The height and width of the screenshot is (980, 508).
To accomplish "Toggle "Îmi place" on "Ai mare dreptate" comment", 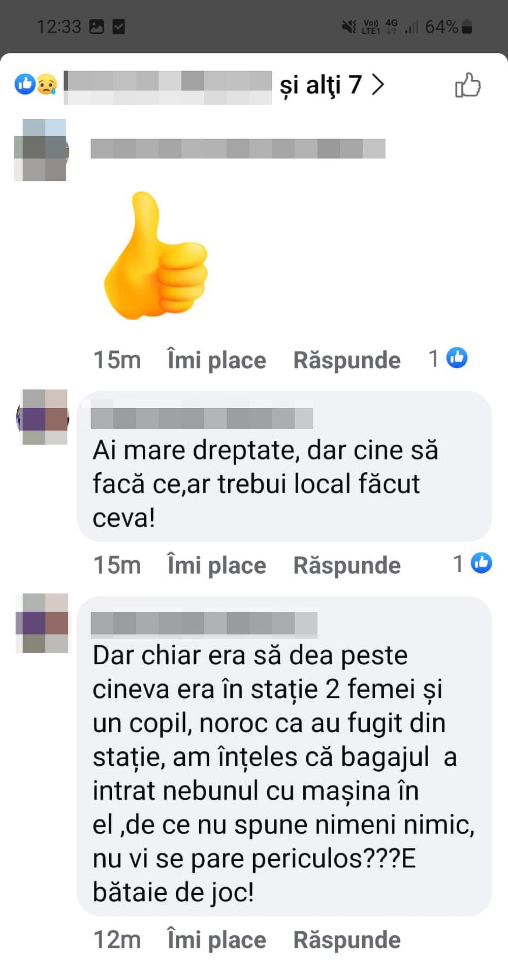I will (x=216, y=565).
